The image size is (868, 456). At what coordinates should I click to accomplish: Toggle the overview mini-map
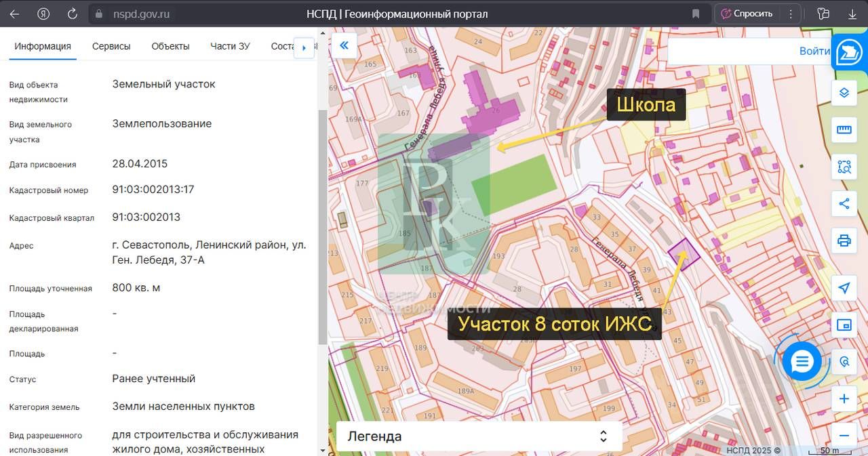[x=844, y=325]
